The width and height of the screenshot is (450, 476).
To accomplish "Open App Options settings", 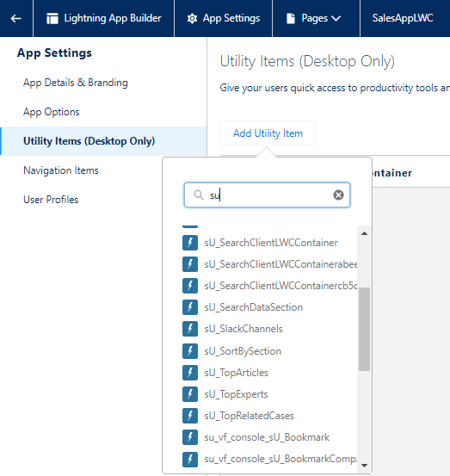I will click(52, 112).
